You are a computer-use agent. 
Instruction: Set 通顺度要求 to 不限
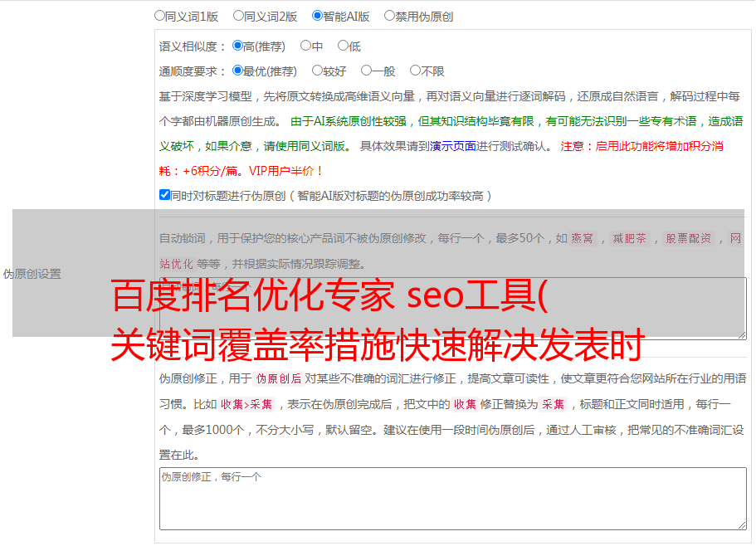tap(415, 71)
